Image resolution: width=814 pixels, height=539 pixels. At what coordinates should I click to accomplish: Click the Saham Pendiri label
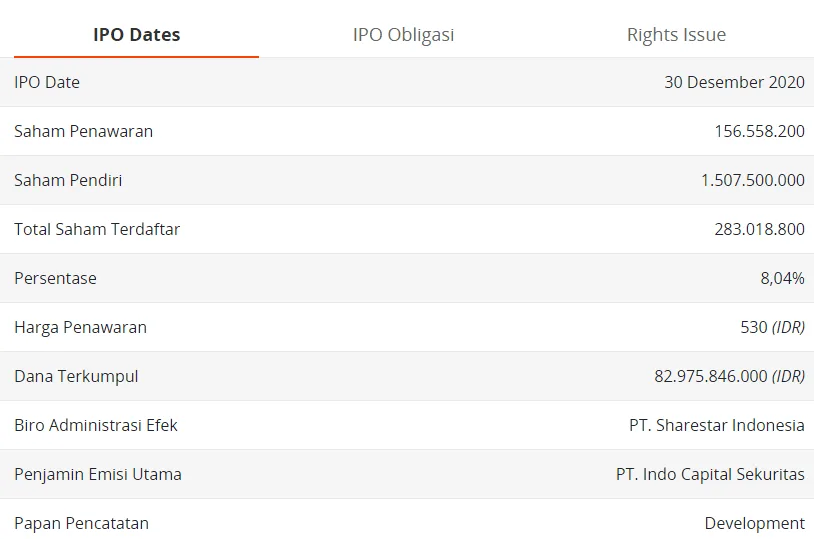pyautogui.click(x=68, y=180)
